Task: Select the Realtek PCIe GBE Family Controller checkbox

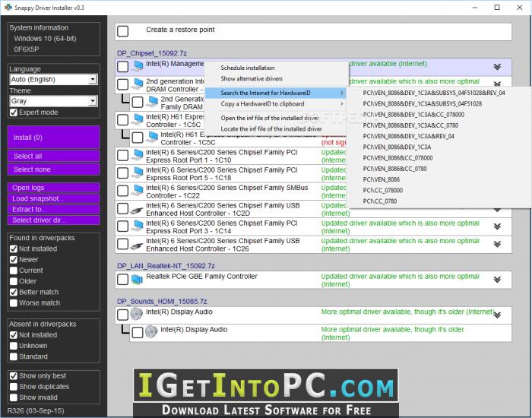Action: coord(123,280)
